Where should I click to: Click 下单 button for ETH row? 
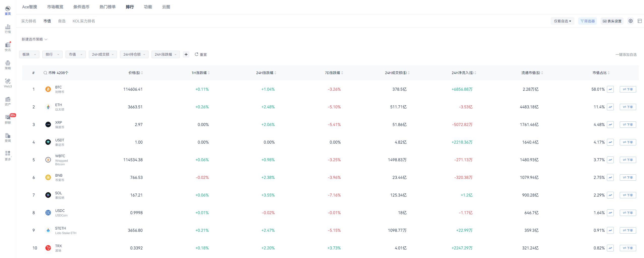click(x=628, y=107)
